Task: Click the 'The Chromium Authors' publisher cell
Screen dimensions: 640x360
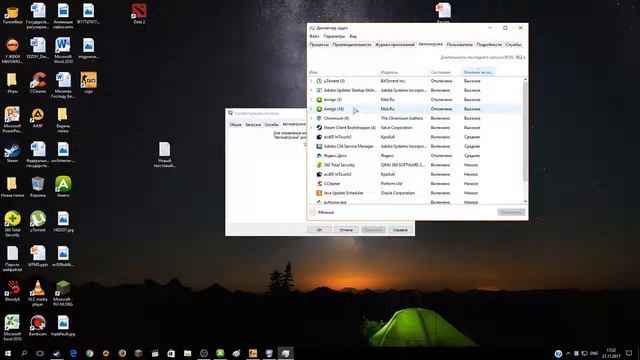Action: (402, 118)
